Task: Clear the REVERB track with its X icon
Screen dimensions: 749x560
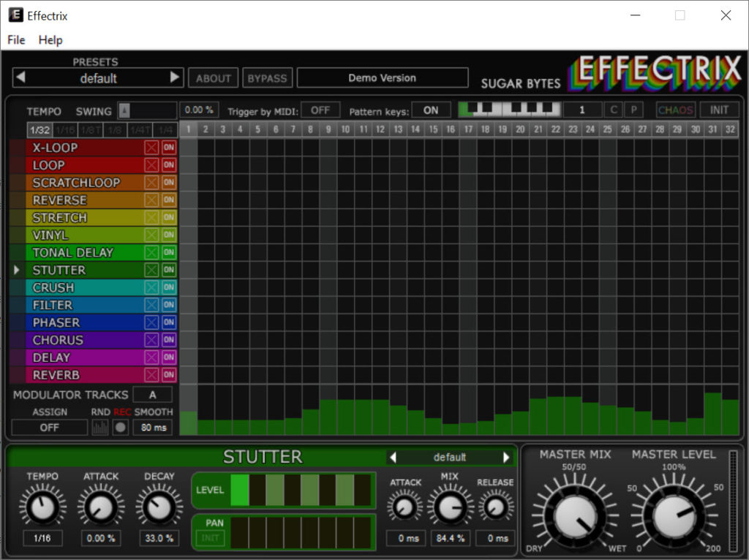Action: point(151,375)
